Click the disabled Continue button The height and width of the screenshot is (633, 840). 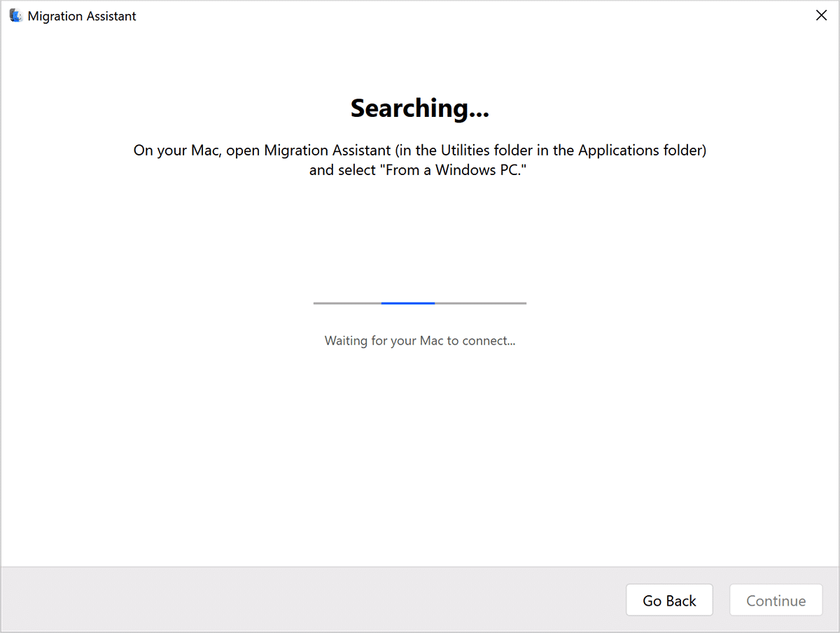[x=776, y=600]
